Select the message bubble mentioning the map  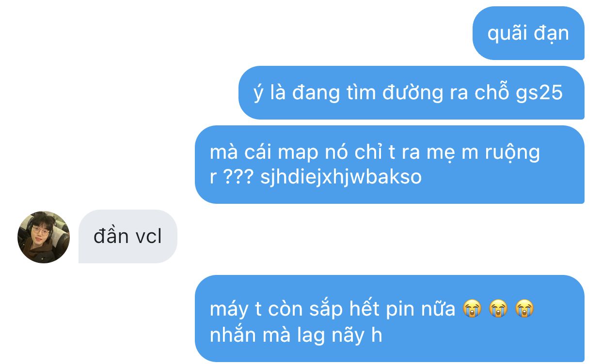tap(390, 165)
